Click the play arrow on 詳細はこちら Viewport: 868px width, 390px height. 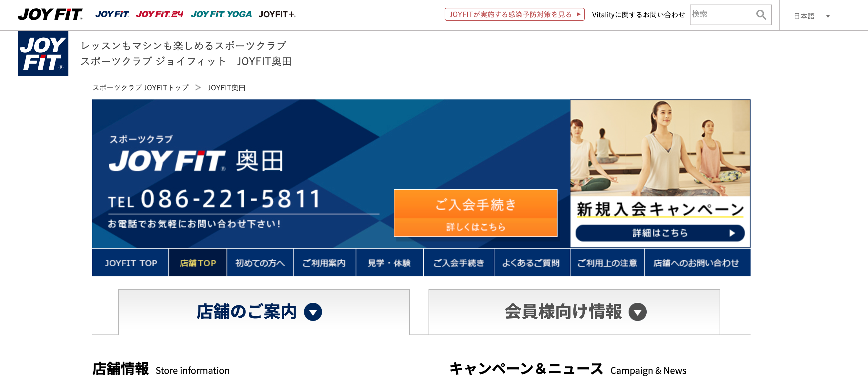click(732, 233)
